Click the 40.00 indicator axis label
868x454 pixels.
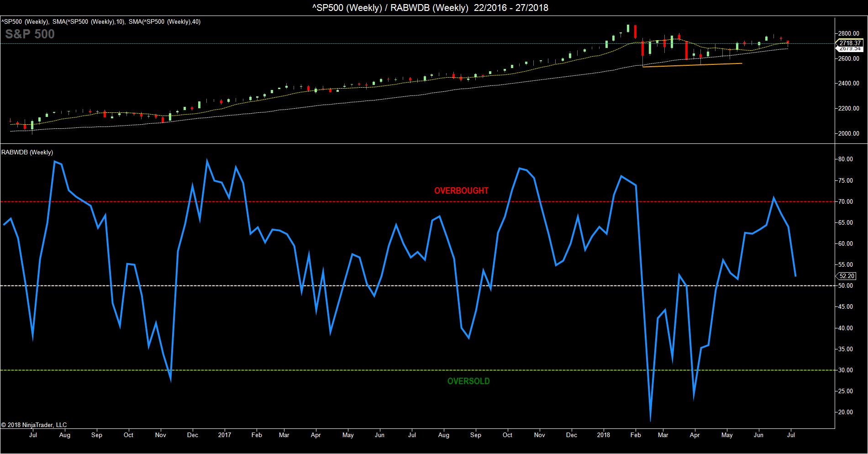coord(846,328)
